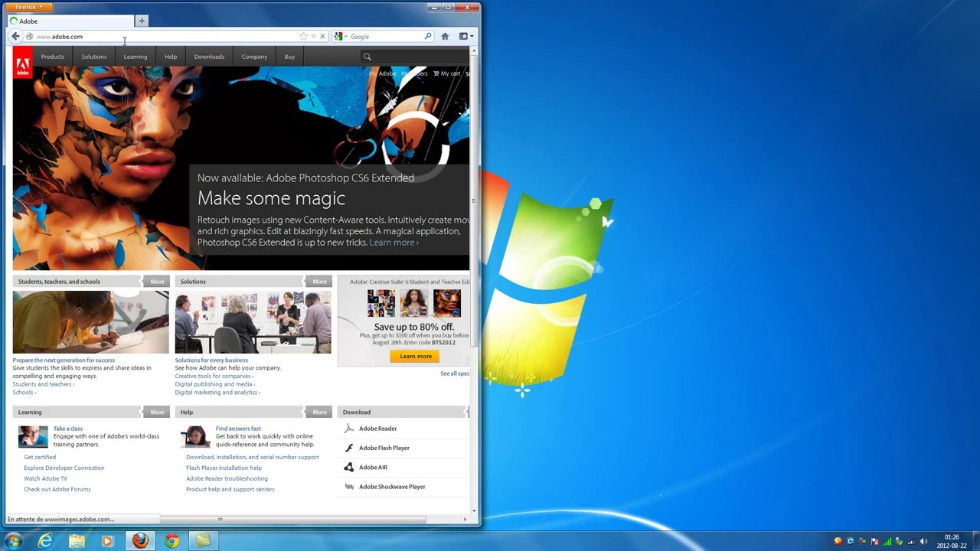Screen dimensions: 980x551
Task: Open Creative tools for companies link
Action: click(x=214, y=377)
